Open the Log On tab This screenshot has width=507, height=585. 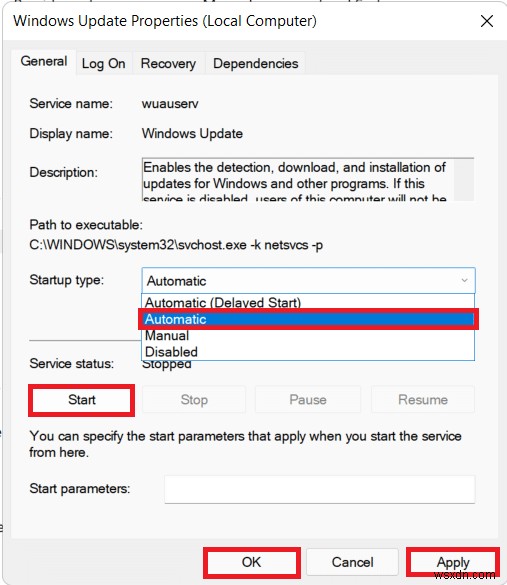point(103,64)
